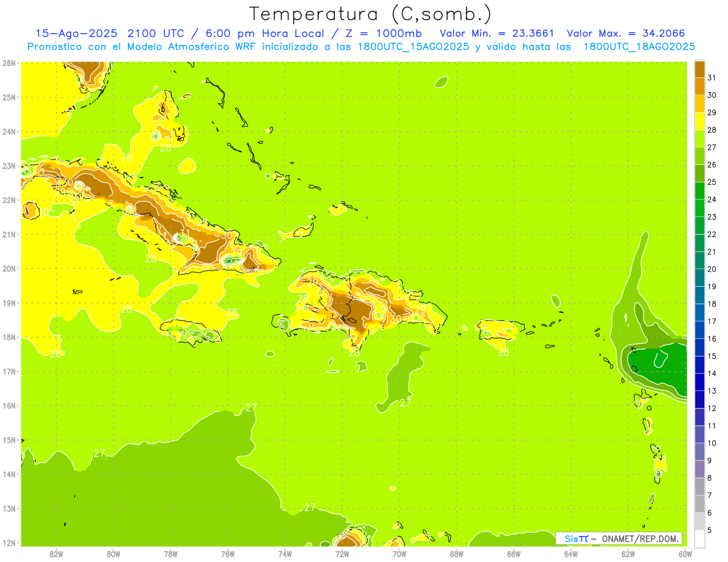This screenshot has width=728, height=562.
Task: Click the green swatch between 26 and 27
Action: (699, 156)
